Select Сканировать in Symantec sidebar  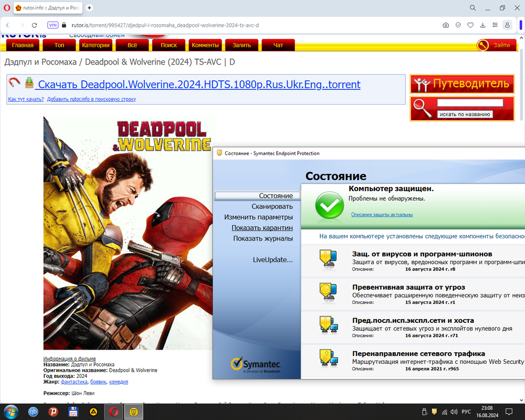pyautogui.click(x=272, y=206)
